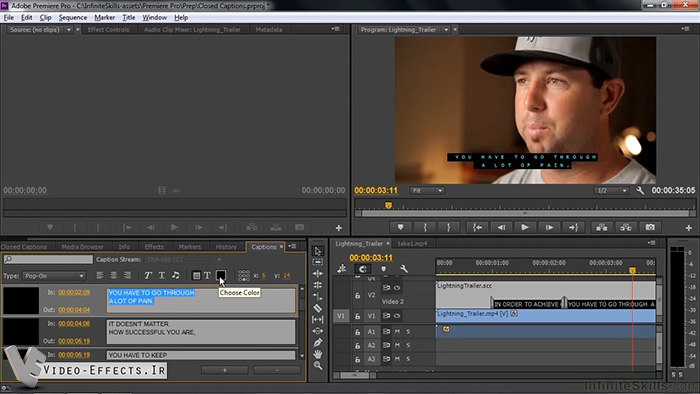Select the Slide tool
Viewport: 700px width, 394px height.
pos(317,331)
